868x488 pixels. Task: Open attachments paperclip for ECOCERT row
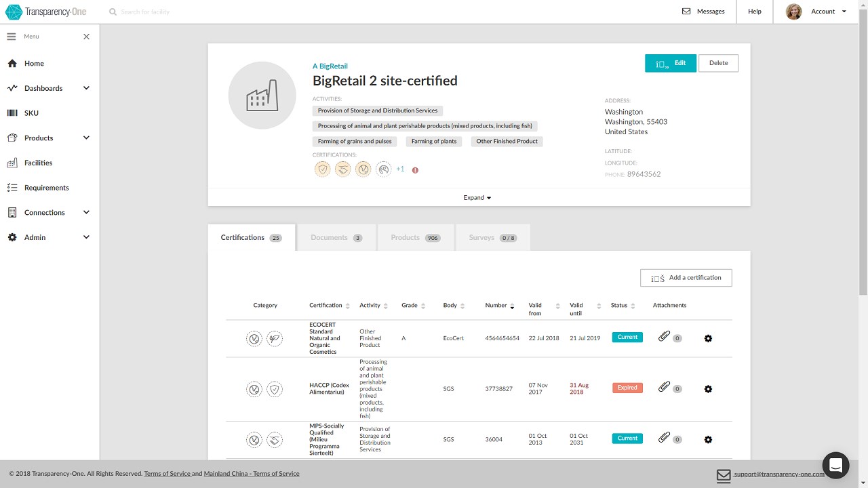click(x=664, y=337)
